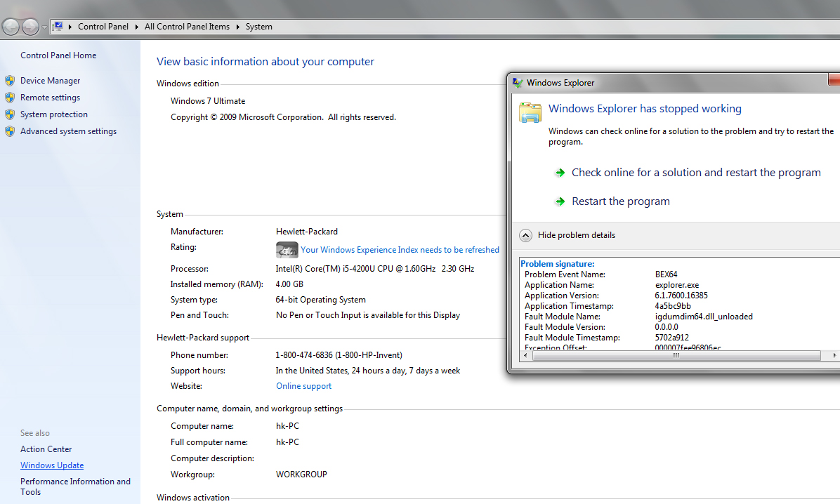Expand arrow after All Control Panel Items
Screen dimensions: 840x504
[238, 27]
